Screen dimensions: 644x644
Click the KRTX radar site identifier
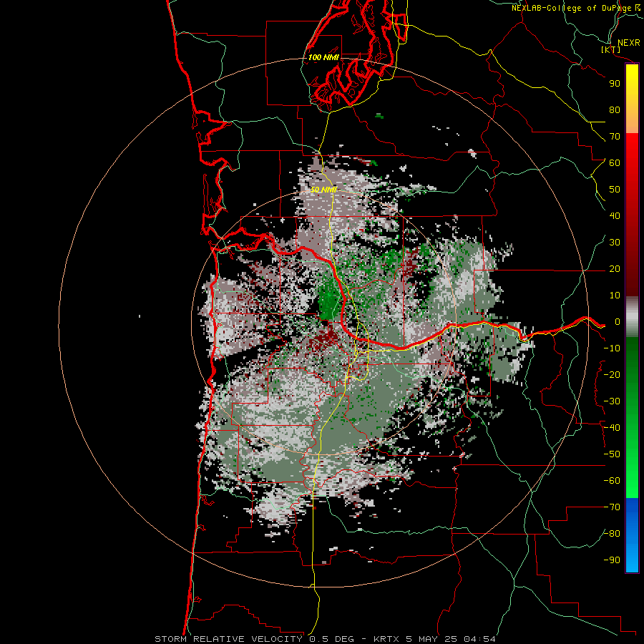tap(387, 639)
